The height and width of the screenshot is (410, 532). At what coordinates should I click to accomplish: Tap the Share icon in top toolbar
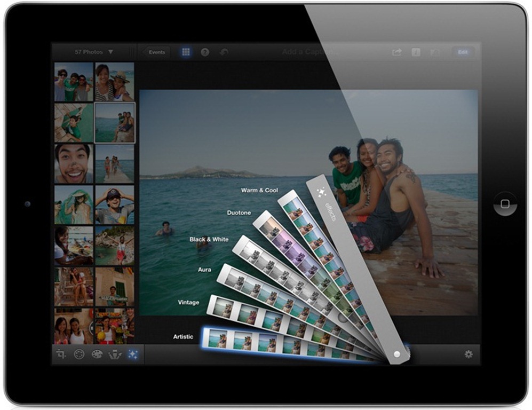click(x=396, y=52)
